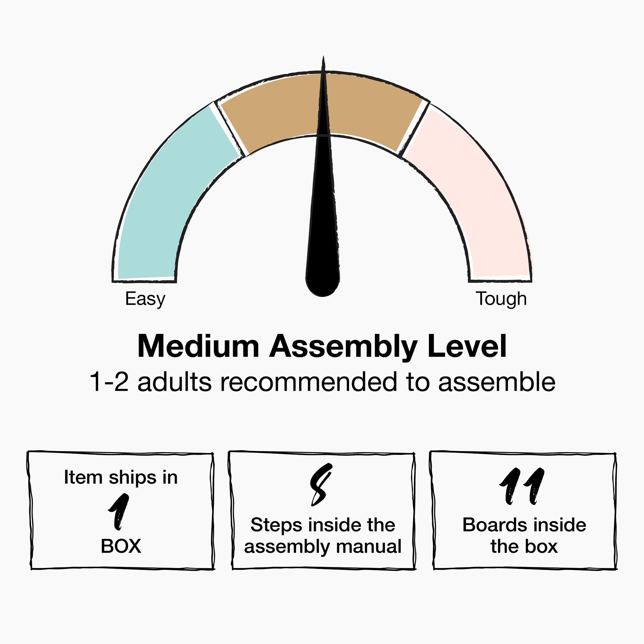Click the "Item ships in" text

coord(121,477)
